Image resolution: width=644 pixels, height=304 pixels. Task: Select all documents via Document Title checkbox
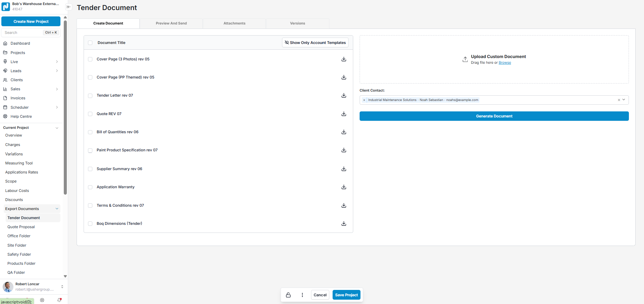tap(90, 43)
